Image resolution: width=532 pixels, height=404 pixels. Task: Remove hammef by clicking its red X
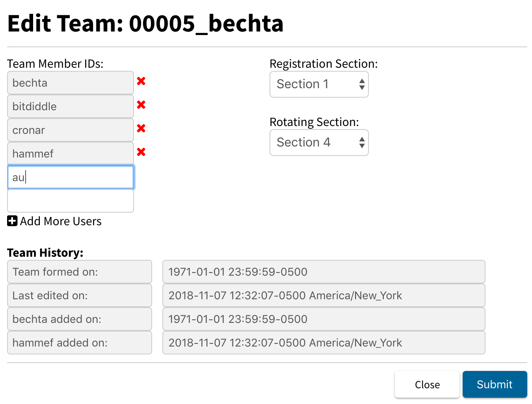tap(141, 152)
